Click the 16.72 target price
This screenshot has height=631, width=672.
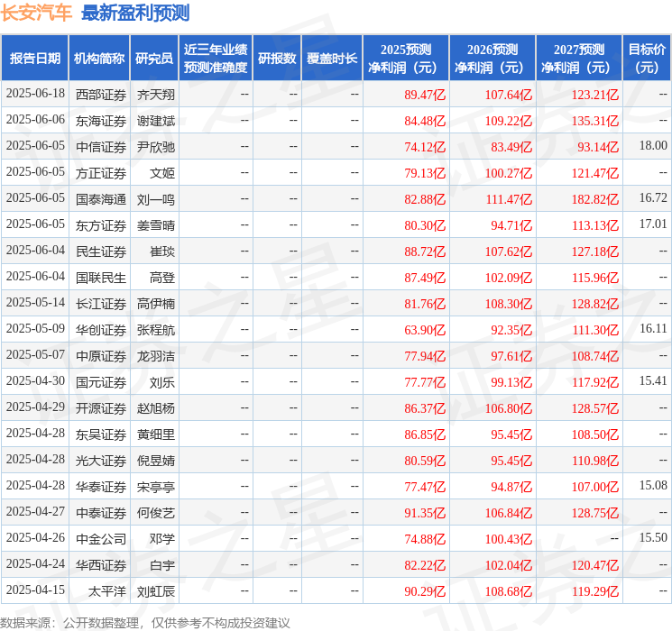click(x=653, y=198)
